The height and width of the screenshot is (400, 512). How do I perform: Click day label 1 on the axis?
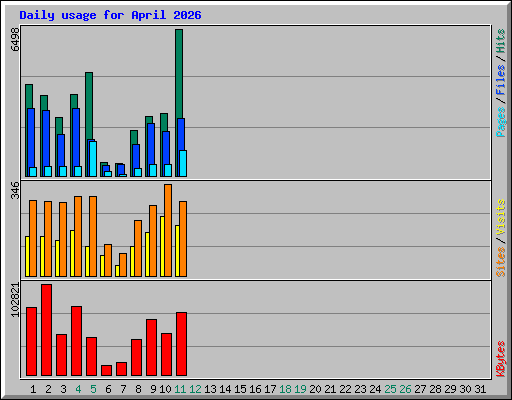click(x=33, y=389)
